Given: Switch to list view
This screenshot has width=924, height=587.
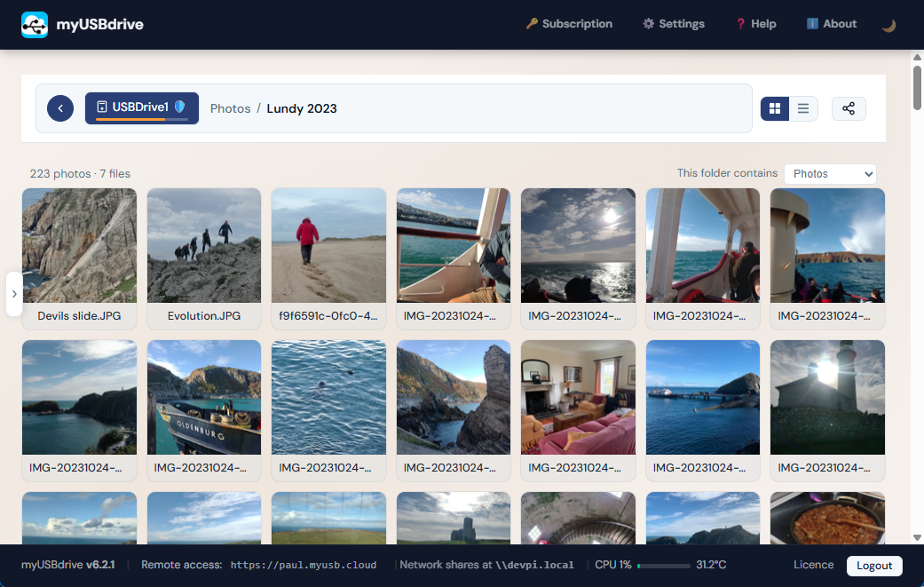Looking at the screenshot, I should (803, 108).
